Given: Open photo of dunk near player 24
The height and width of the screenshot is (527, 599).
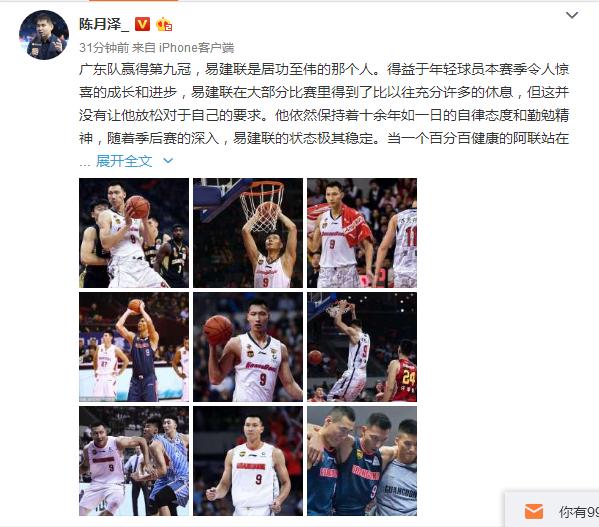Looking at the screenshot, I should click(362, 347).
